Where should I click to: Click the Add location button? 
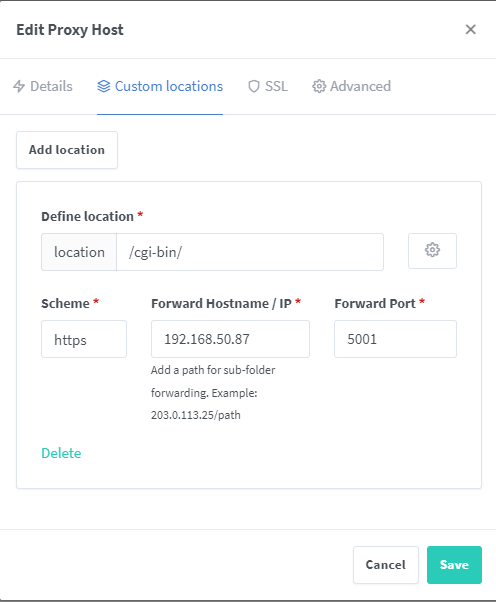67,150
